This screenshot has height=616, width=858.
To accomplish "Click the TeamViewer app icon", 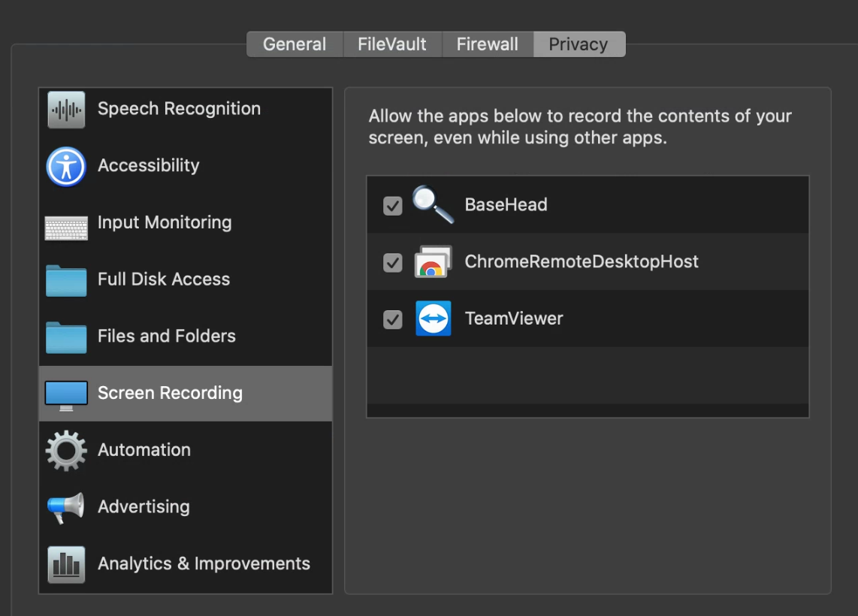I will (434, 318).
